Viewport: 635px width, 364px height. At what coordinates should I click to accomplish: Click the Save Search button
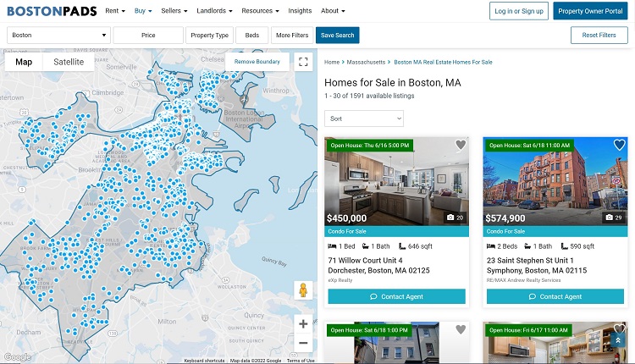pyautogui.click(x=337, y=36)
